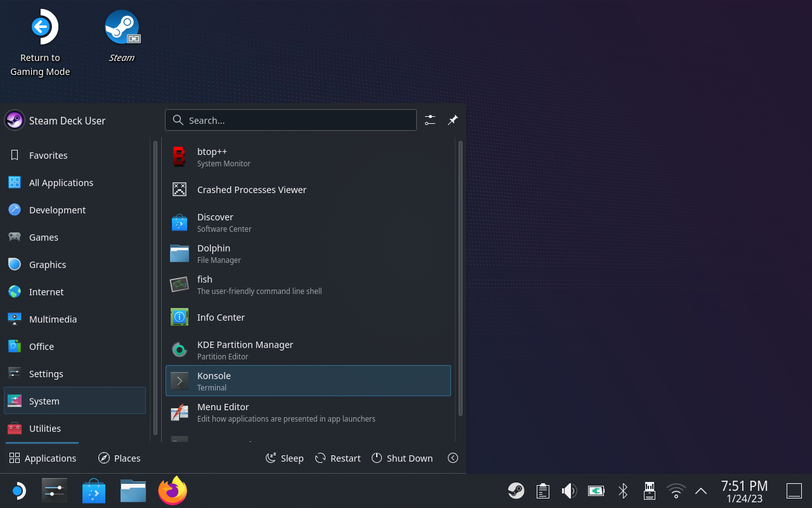Click in the launcher Search field
The image size is (812, 508).
298,120
